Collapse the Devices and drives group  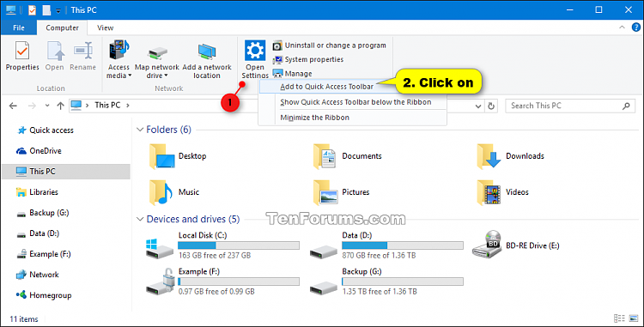[140, 219]
